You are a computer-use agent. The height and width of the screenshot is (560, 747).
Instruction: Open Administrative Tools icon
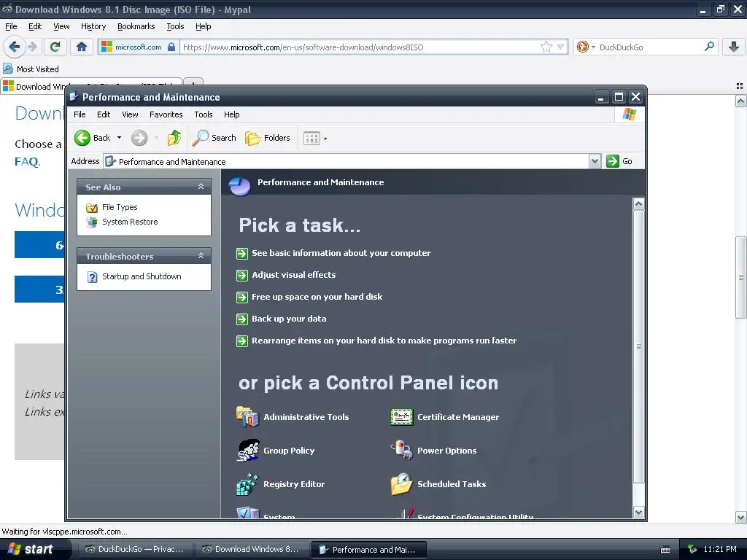tap(247, 417)
